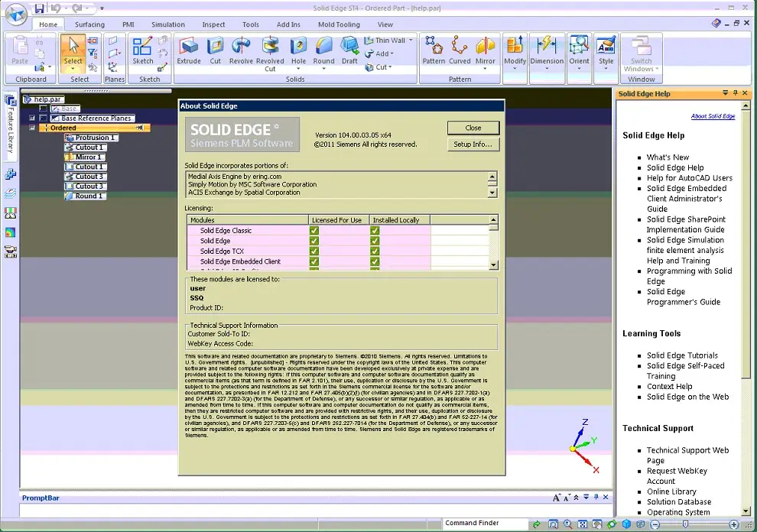This screenshot has height=532, width=757.
Task: Select the Revolved Cut tool
Action: pyautogui.click(x=270, y=54)
